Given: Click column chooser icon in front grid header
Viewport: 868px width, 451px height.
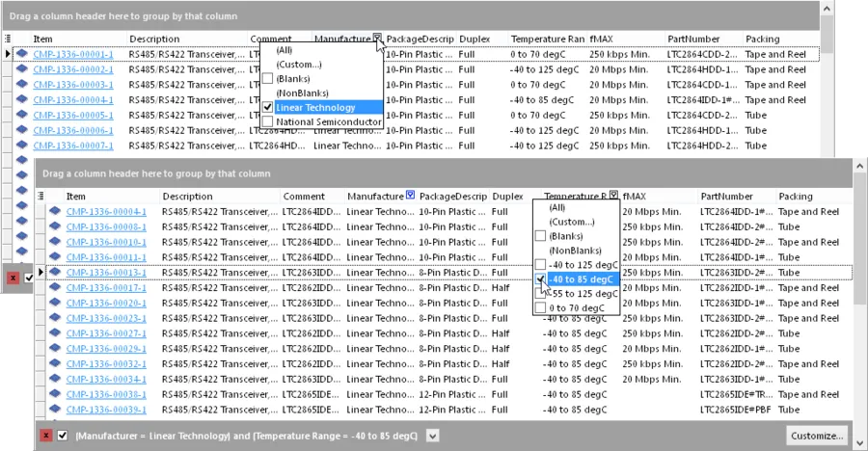Looking at the screenshot, I should coord(41,196).
